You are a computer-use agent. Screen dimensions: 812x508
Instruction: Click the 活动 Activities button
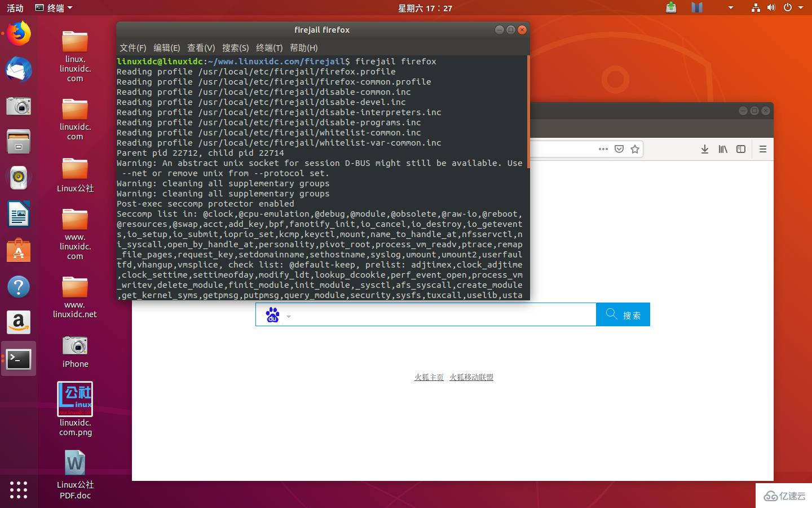15,8
